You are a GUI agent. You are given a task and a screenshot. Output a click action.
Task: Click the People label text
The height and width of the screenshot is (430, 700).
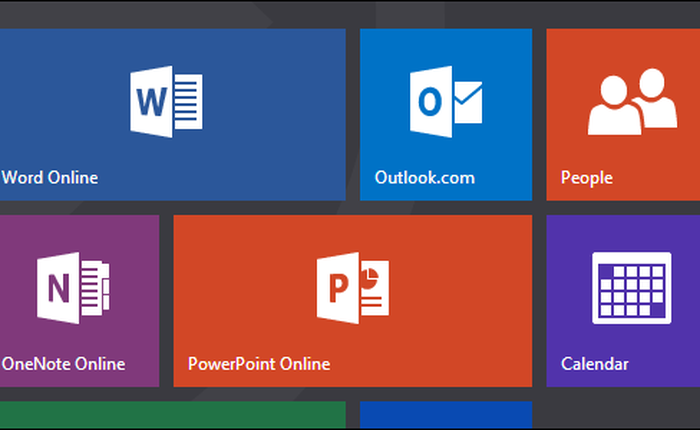587,178
